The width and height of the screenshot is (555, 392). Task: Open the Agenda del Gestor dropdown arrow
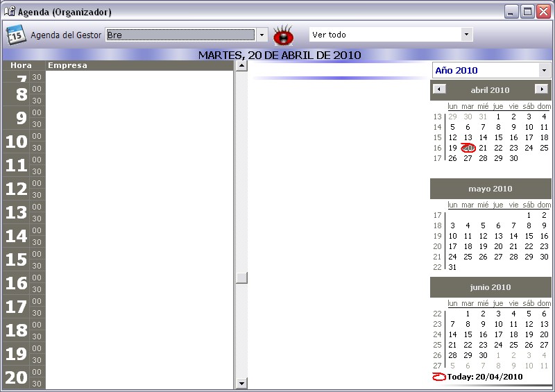pos(262,35)
